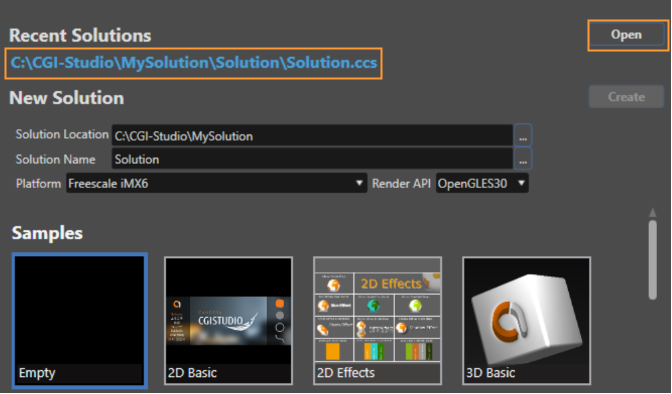Viewport: 672px width, 394px height.
Task: Click the Platform dropdown arrow
Action: (359, 183)
